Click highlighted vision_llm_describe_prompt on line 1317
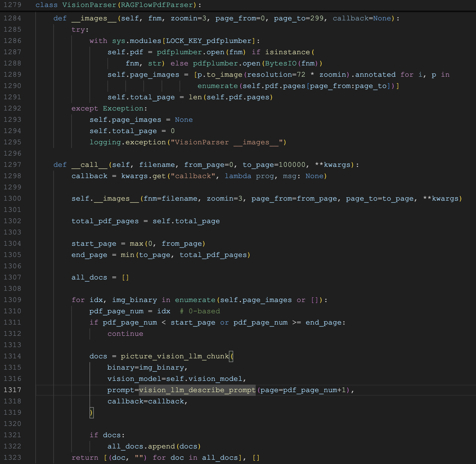The height and width of the screenshot is (464, 476). click(x=197, y=390)
